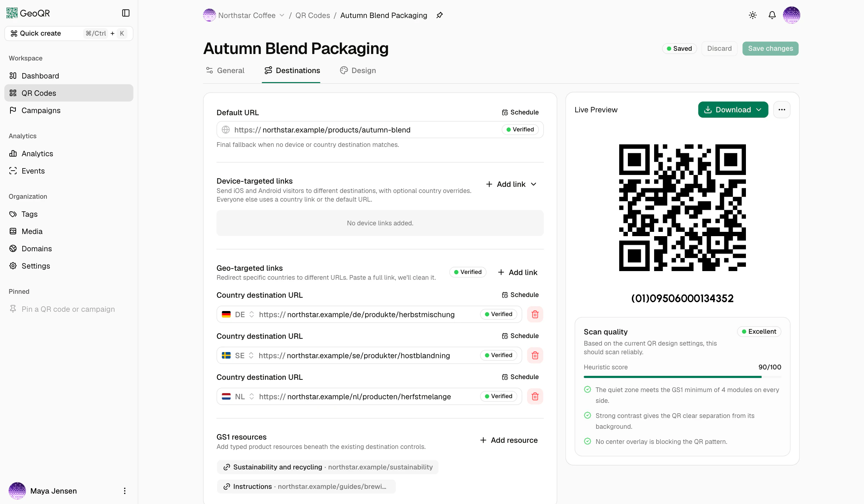This screenshot has height=504, width=864.
Task: Select the Destinations tab
Action: click(292, 71)
